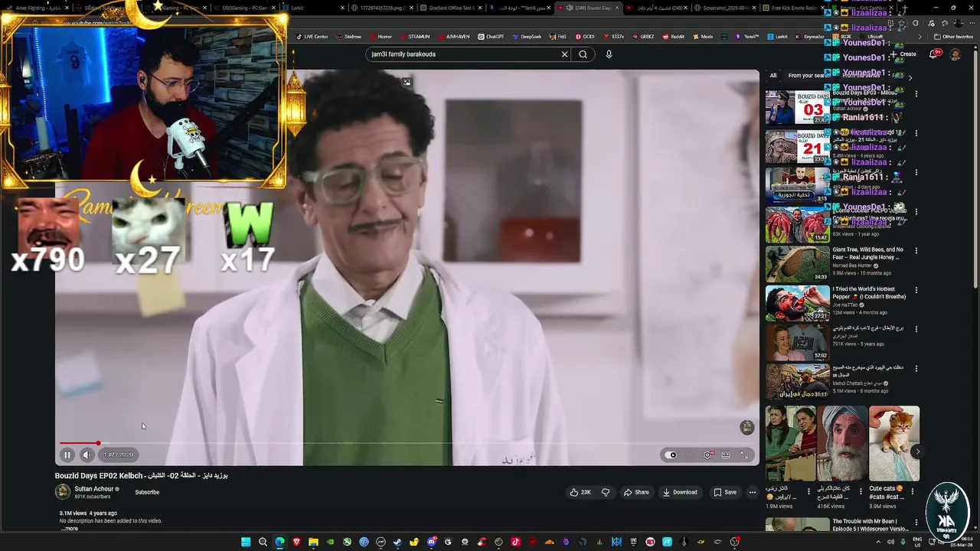Open options for Bouzid Days 03 video
The width and height of the screenshot is (980, 551).
916,94
